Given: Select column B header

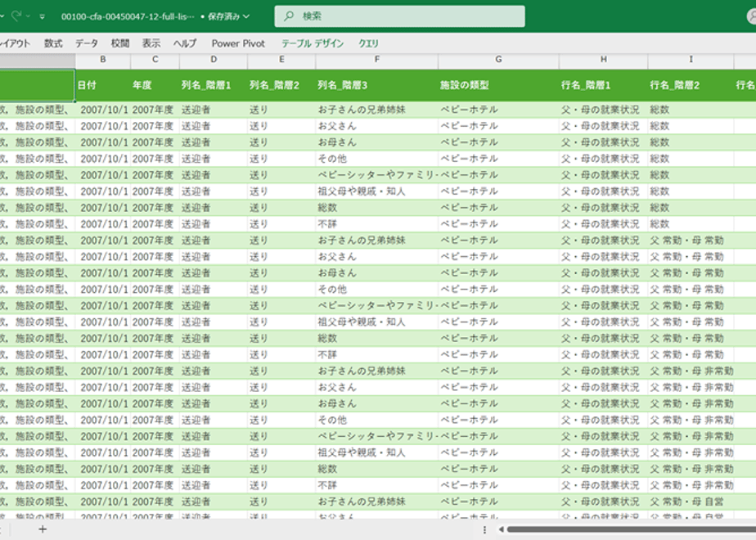Looking at the screenshot, I should [103, 60].
